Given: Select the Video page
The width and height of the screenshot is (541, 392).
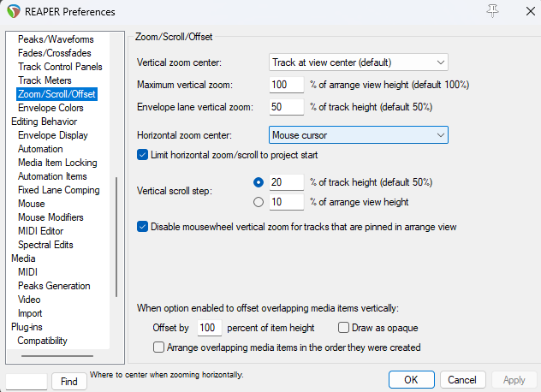Looking at the screenshot, I should (29, 300).
